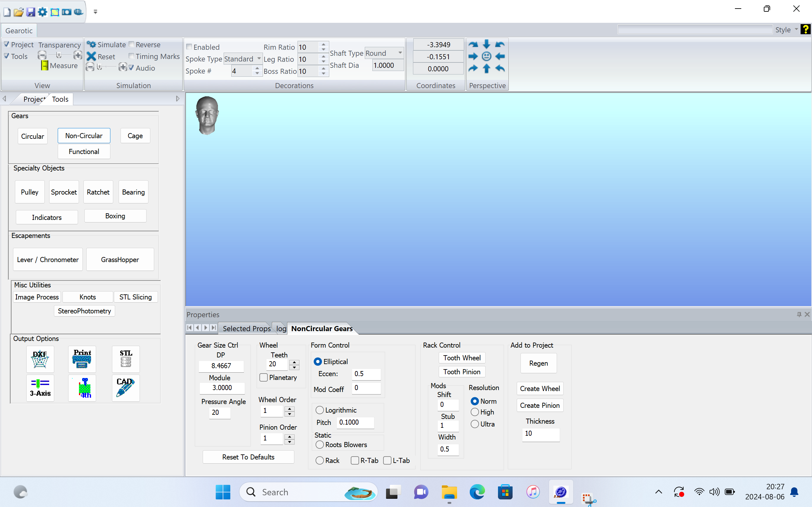Select the Roots Blowers radio option
Viewport: 812px width, 507px height.
click(320, 445)
